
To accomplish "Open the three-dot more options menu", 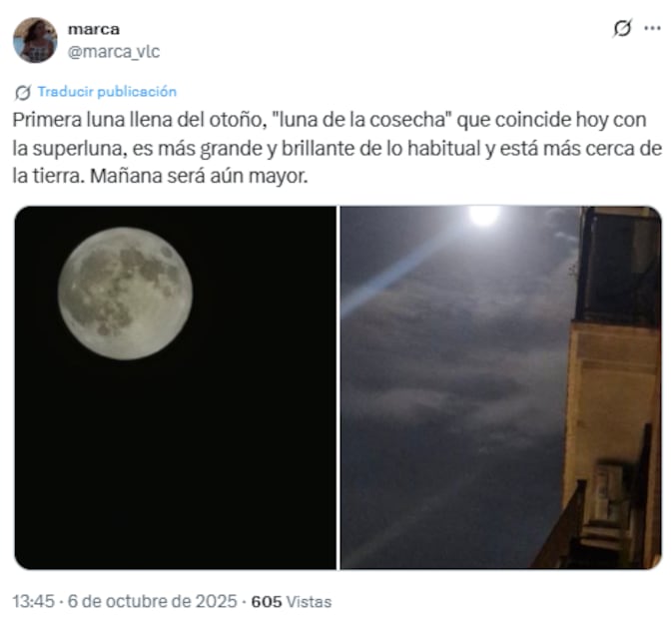I will click(652, 28).
